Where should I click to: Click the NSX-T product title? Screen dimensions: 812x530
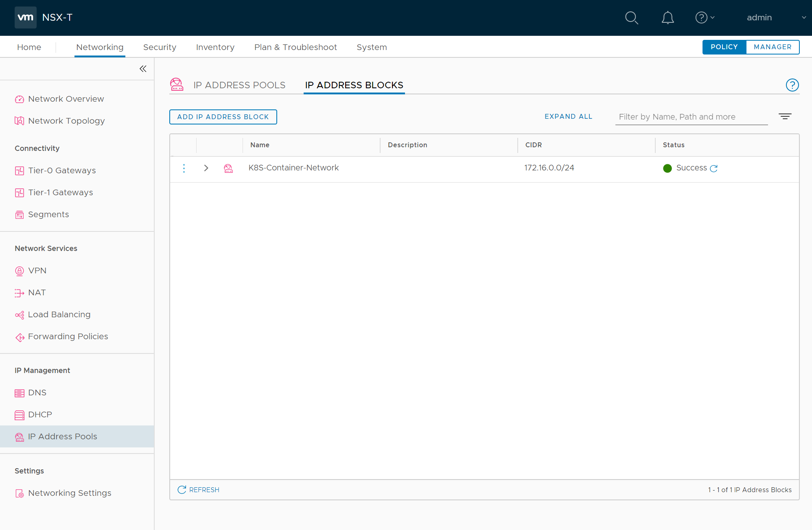pos(57,17)
